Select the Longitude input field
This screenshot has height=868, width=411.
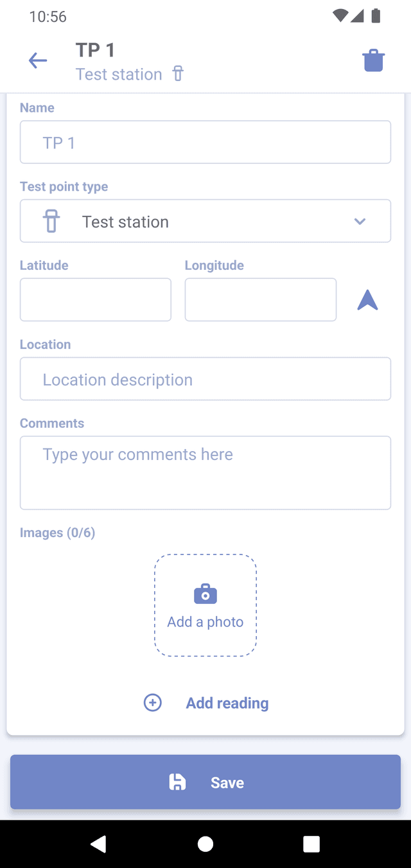[261, 299]
